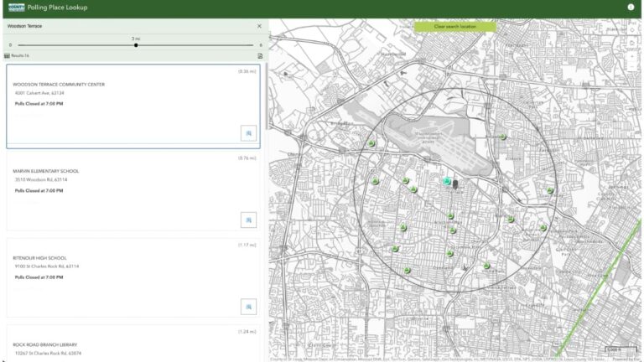Click the Woodson Terrace search input field
644x362 pixels.
(x=126, y=26)
